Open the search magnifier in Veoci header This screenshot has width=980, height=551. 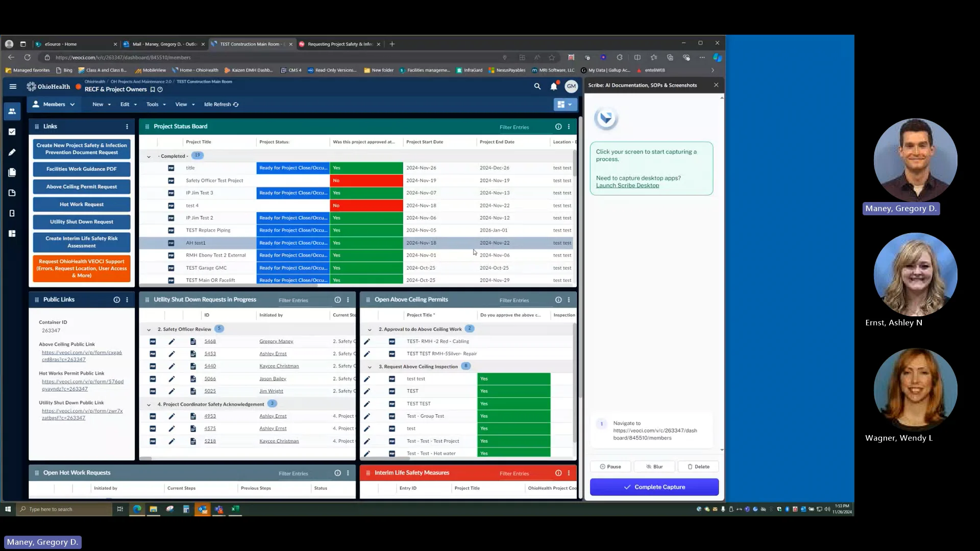537,87
